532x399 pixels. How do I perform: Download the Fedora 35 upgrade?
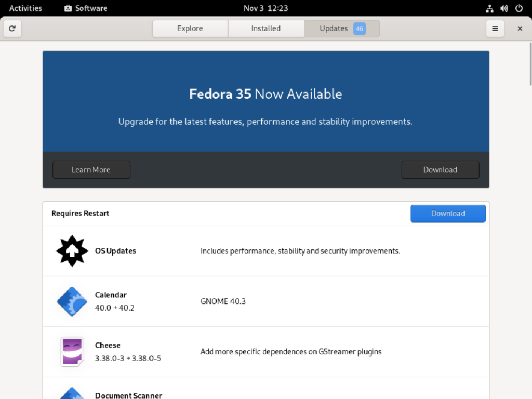click(440, 169)
